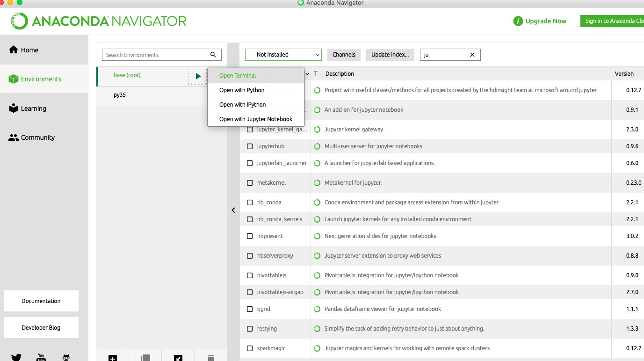The height and width of the screenshot is (361, 644).
Task: Click the Update index... button
Action: 390,55
